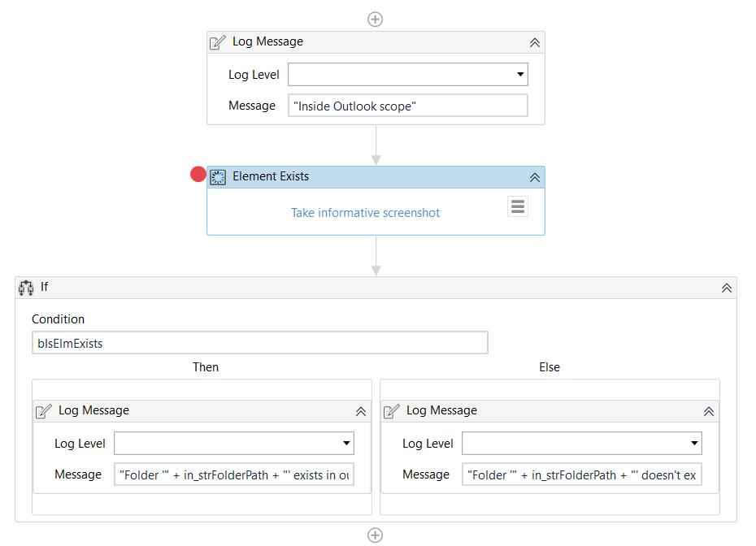
Task: Click the If activity icon
Action: 25,288
